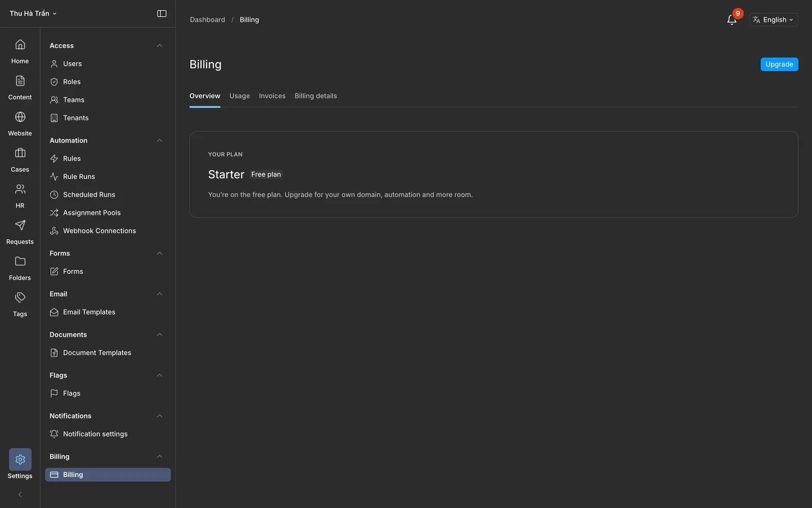Open the Thu Hà Trần account dropdown
Viewport: 812px width, 508px height.
[33, 14]
